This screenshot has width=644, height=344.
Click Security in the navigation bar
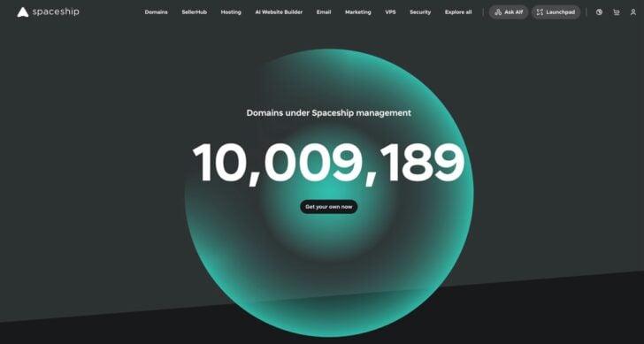click(420, 12)
